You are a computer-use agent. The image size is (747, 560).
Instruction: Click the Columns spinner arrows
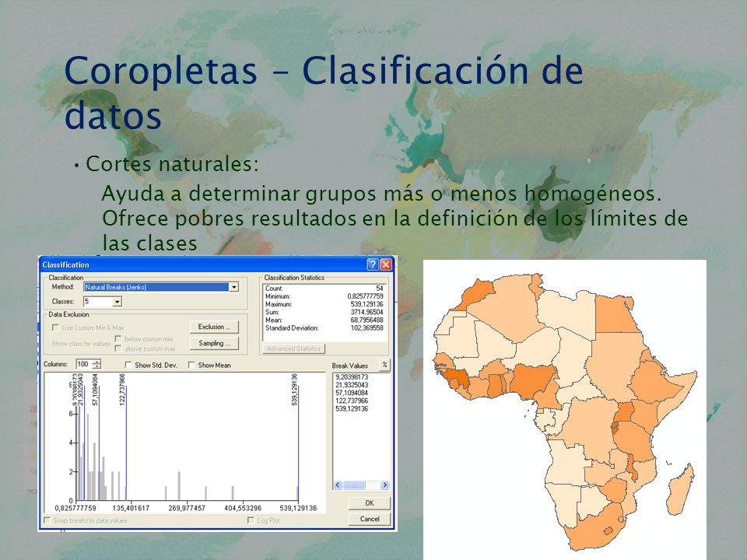point(96,364)
